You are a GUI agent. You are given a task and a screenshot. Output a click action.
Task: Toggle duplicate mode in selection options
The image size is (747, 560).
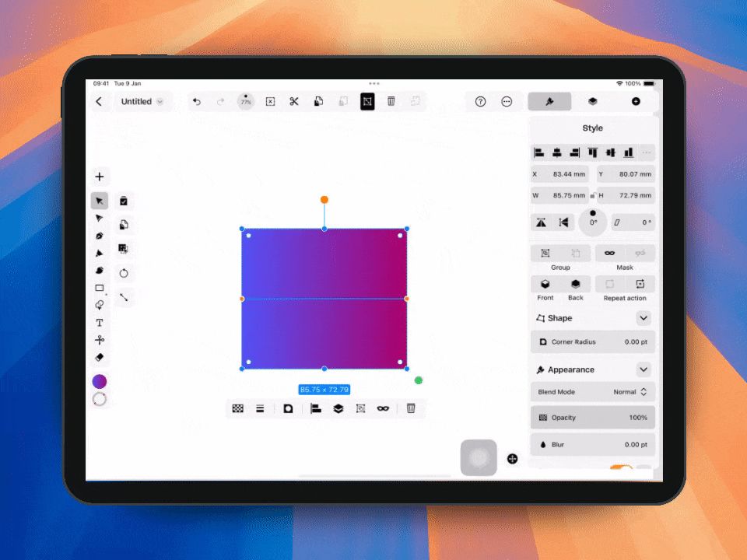(x=124, y=225)
